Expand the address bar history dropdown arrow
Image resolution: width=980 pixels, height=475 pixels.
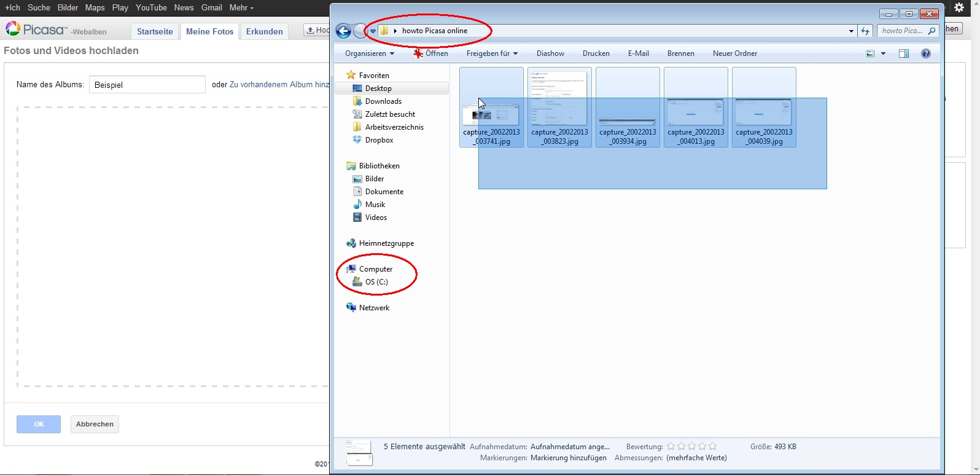851,31
